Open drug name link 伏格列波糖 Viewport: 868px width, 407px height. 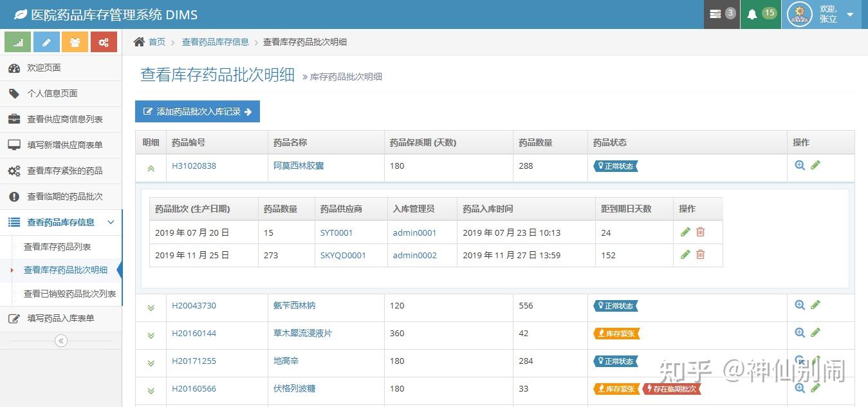(x=295, y=388)
